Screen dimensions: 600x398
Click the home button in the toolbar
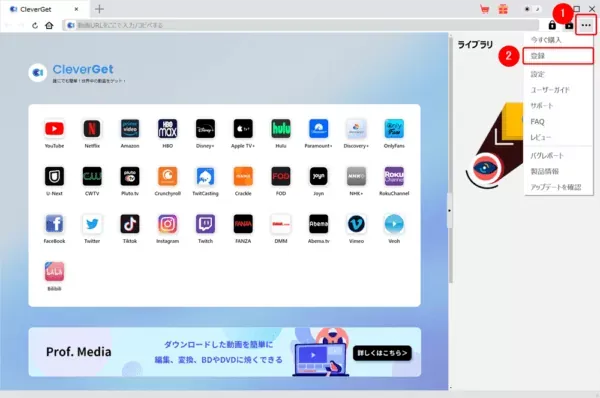49,25
